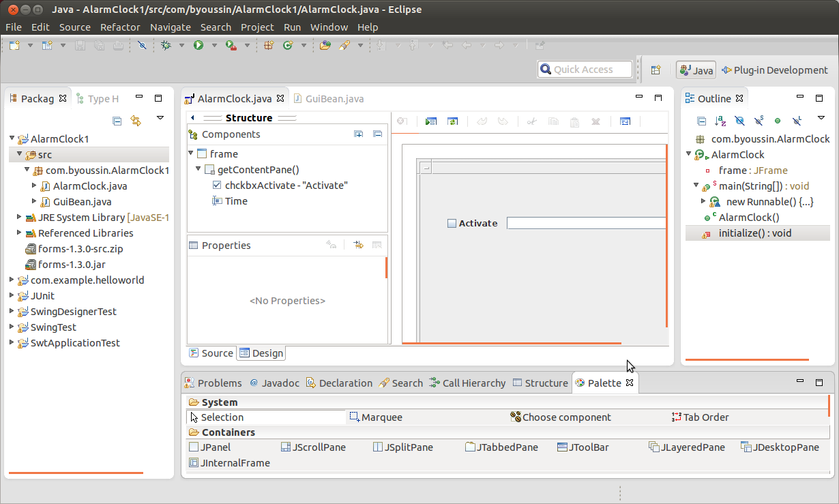Viewport: 839px width, 504px height.
Task: Collapse all components in Structure panel
Action: [x=377, y=134]
